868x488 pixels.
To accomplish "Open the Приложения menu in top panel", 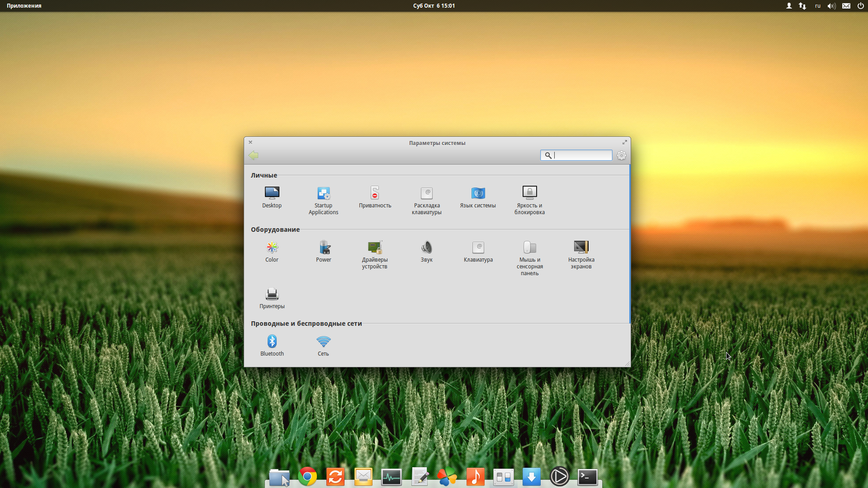I will click(24, 6).
